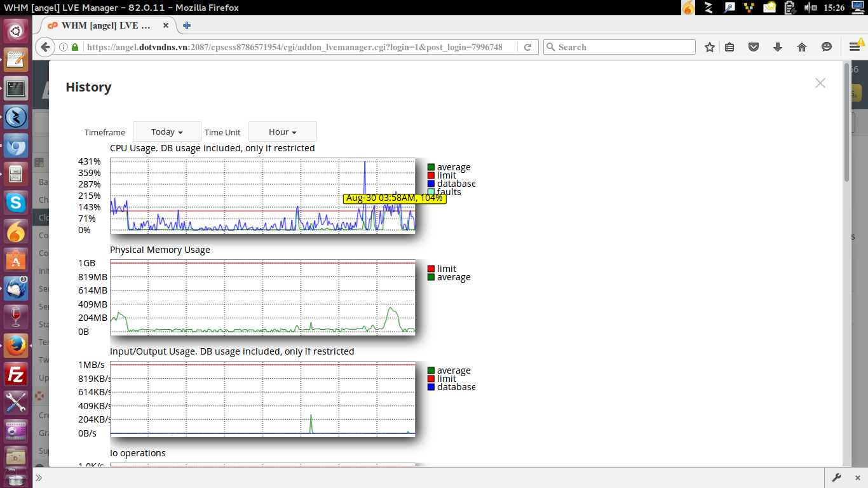Click the Physical Memory Usage chart title
This screenshot has width=868, height=488.
(160, 250)
